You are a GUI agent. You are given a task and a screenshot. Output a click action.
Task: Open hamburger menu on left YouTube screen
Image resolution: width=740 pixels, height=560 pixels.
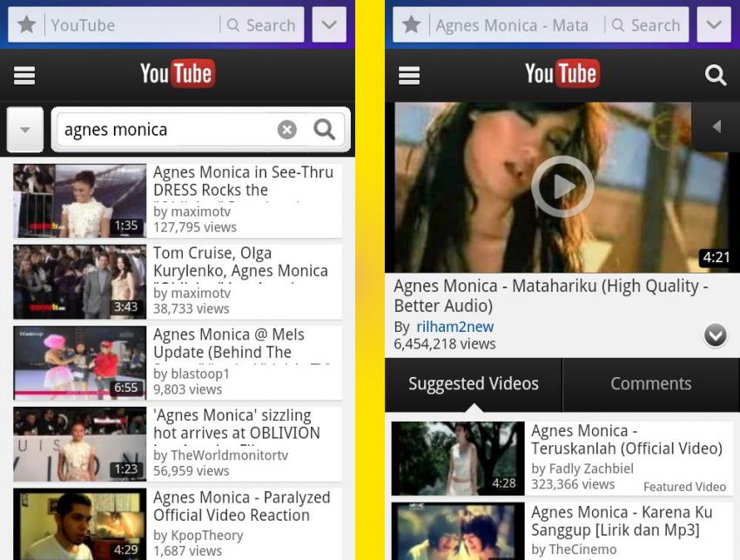[24, 75]
